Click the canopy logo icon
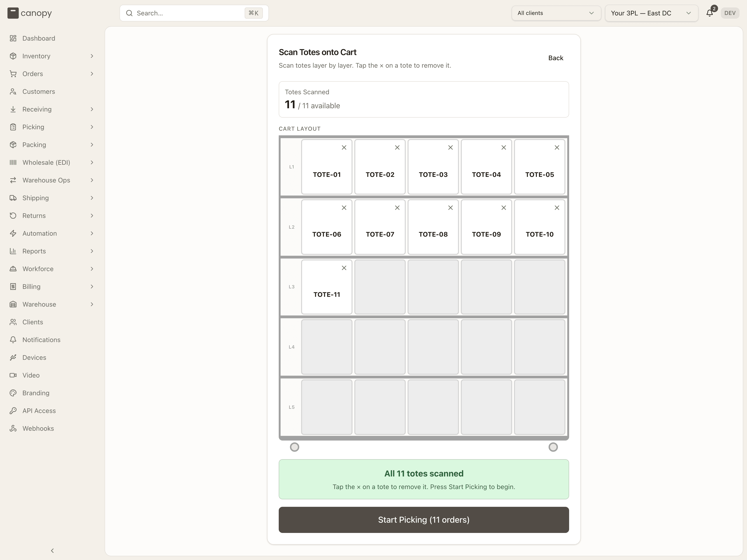The height and width of the screenshot is (560, 747). [x=13, y=13]
